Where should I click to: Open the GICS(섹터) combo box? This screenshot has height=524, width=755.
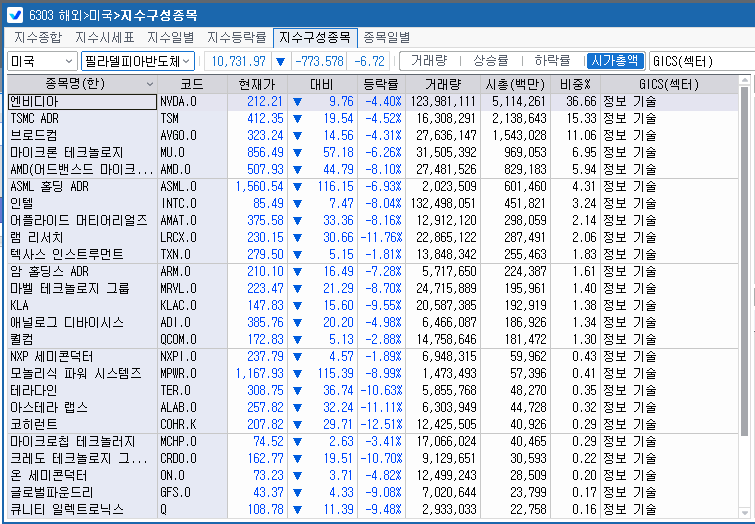702,61
